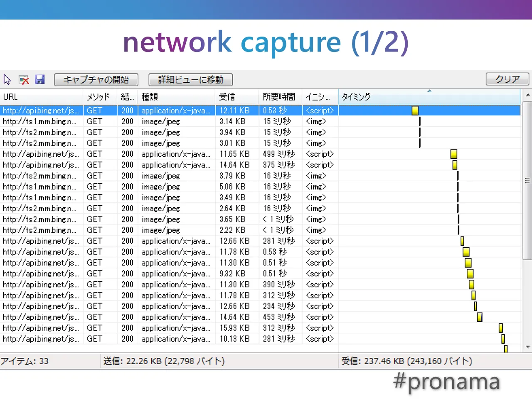Select the row with 3.94 KB received
This screenshot has height=399, width=532.
tap(260, 132)
